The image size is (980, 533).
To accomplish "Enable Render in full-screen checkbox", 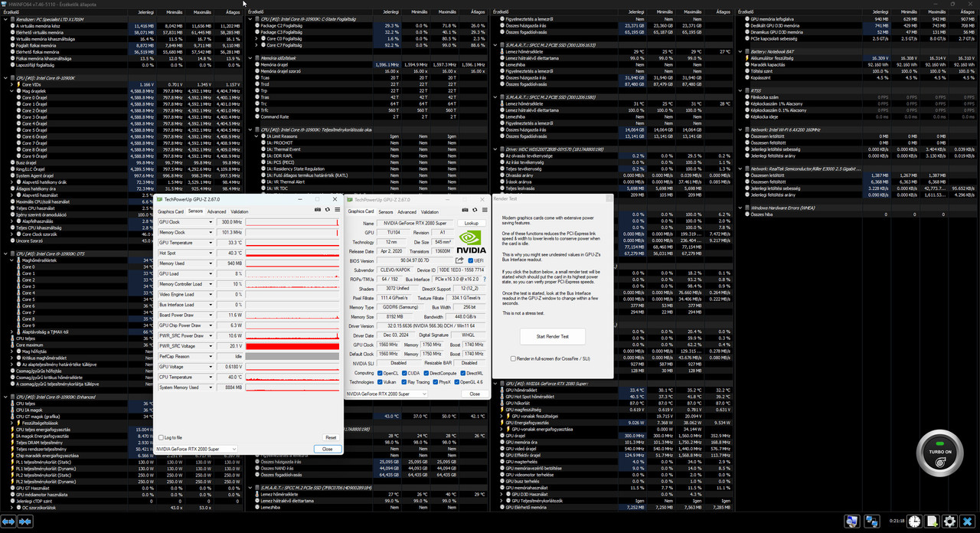I will pyautogui.click(x=513, y=358).
